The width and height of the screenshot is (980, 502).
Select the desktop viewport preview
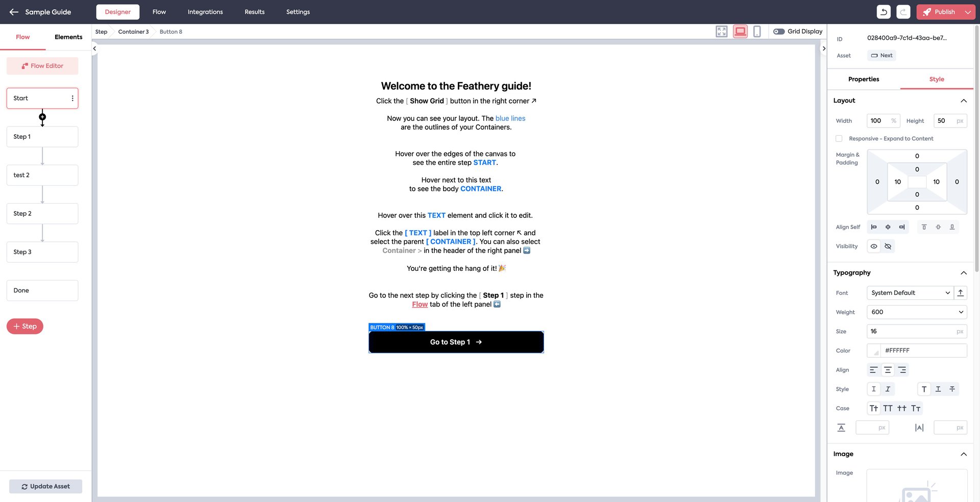(x=740, y=32)
